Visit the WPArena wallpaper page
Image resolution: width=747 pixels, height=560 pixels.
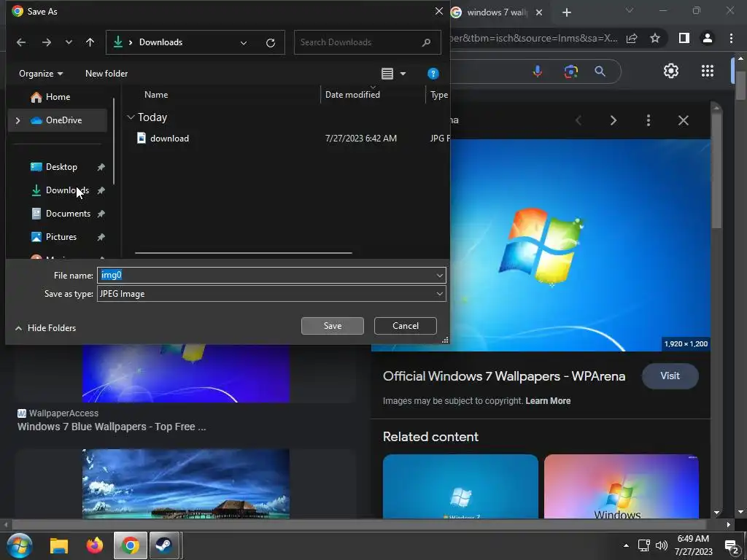(x=670, y=376)
